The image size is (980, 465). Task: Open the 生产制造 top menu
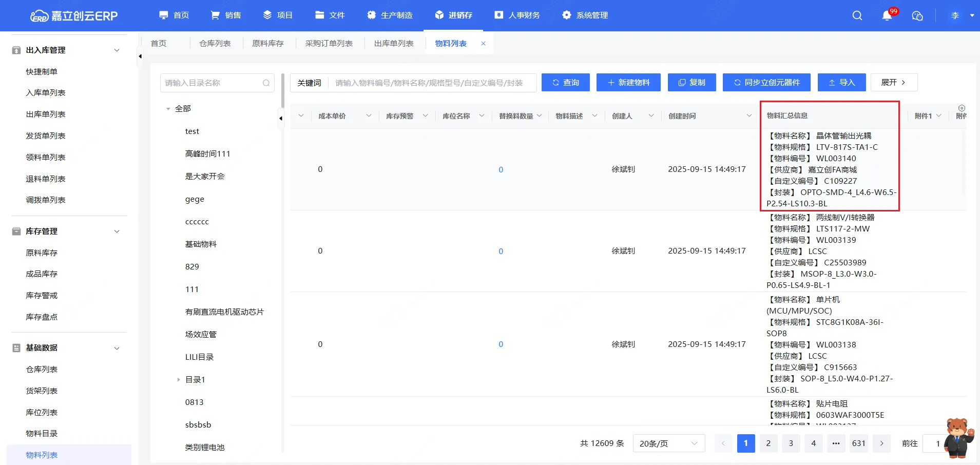coord(390,15)
